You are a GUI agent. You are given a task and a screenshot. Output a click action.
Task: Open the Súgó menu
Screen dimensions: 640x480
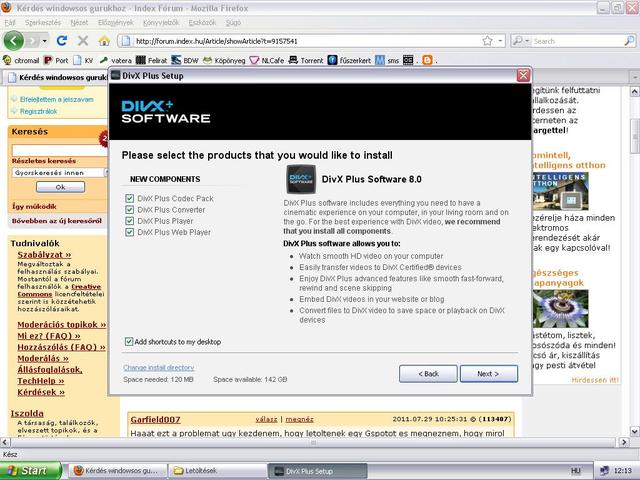point(233,22)
